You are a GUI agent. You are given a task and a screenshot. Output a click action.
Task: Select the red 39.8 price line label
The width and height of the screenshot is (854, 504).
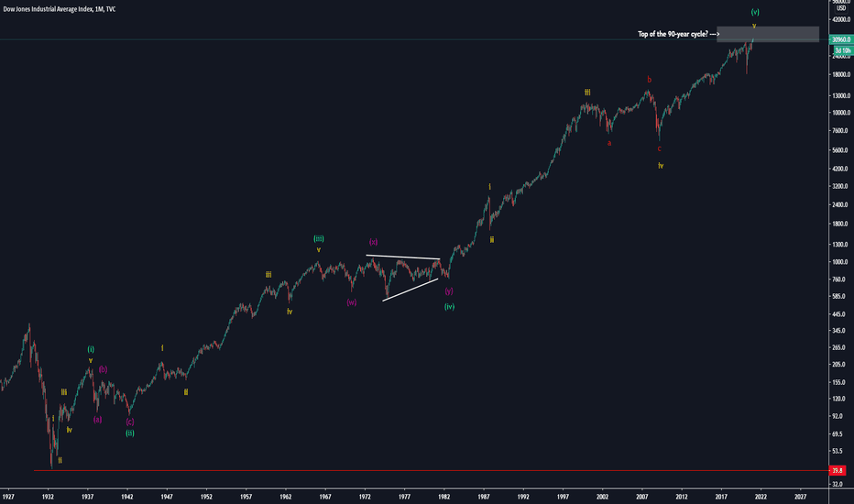coord(838,470)
